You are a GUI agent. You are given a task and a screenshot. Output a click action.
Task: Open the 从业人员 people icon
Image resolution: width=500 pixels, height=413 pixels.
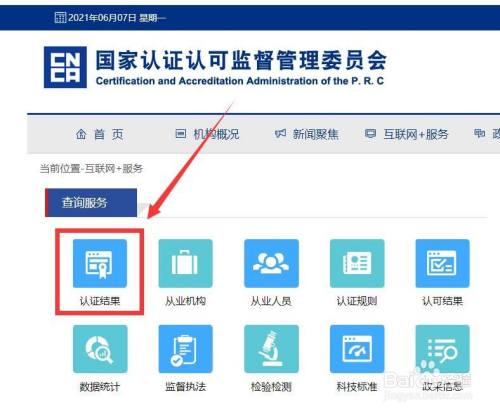point(271,263)
